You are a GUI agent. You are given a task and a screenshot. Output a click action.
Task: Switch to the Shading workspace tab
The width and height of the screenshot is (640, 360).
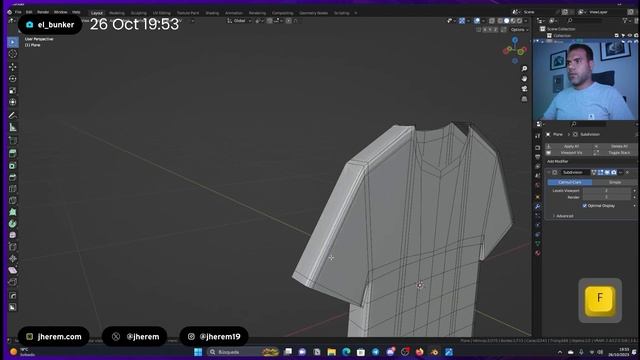(x=212, y=13)
